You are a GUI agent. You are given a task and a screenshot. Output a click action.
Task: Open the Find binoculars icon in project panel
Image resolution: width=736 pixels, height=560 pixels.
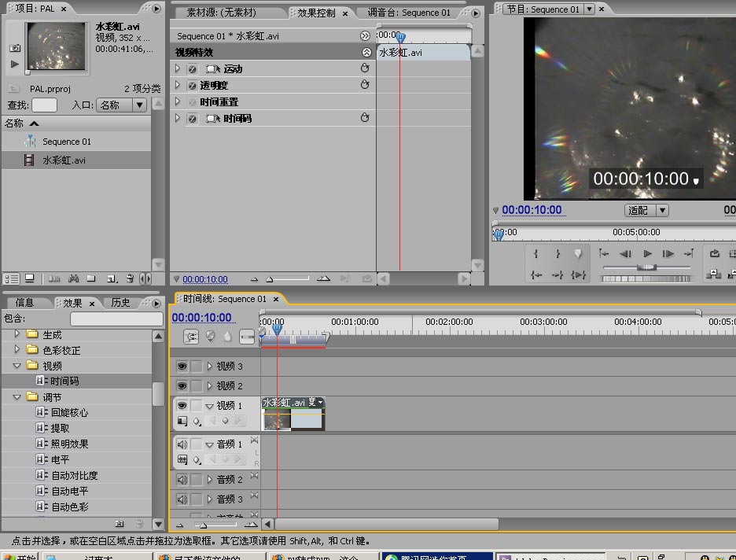pos(74,279)
